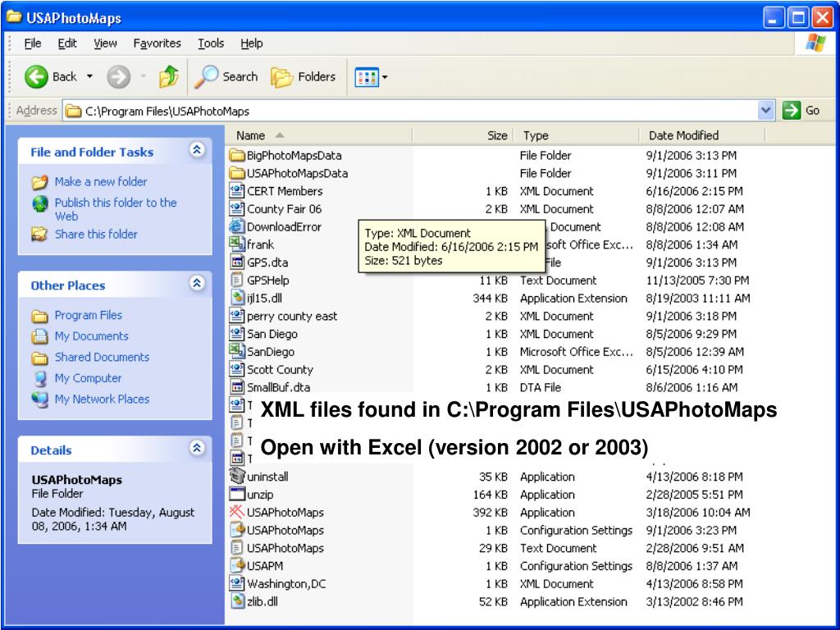Image resolution: width=840 pixels, height=630 pixels.
Task: Sort by Date Modified column header
Action: pyautogui.click(x=682, y=135)
